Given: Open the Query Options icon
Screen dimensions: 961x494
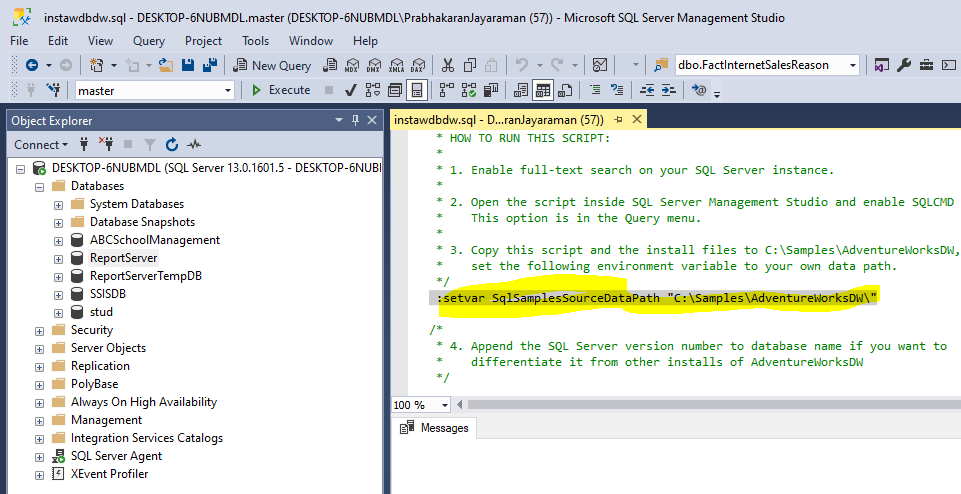Looking at the screenshot, I should (x=395, y=91).
